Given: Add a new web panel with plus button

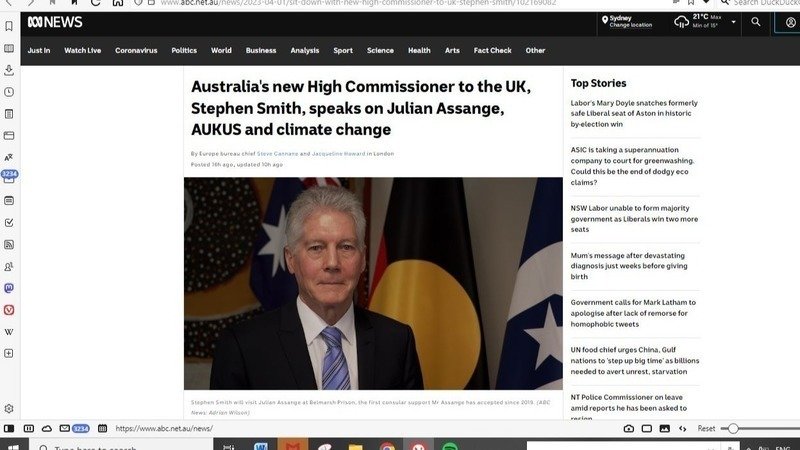Looking at the screenshot, I should click(9, 353).
